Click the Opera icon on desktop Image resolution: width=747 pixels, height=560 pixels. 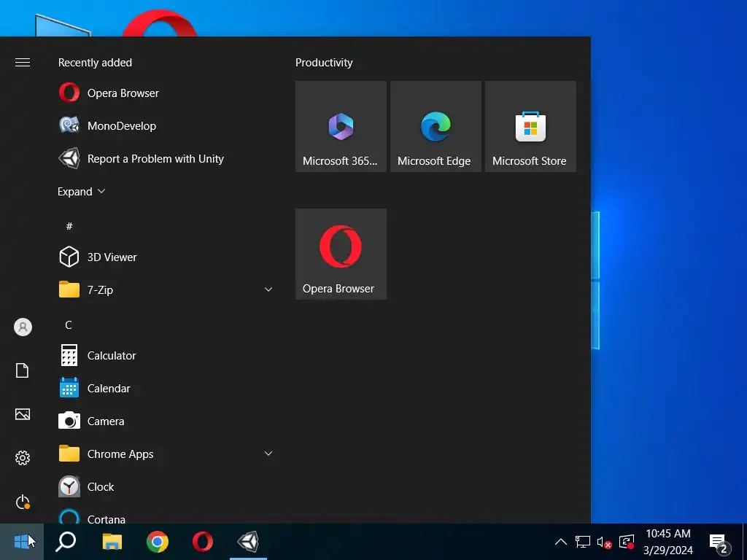160,24
